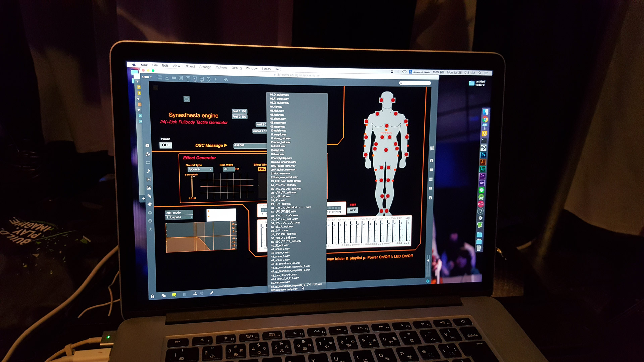Open the 100% zoom level dropdown
The height and width of the screenshot is (362, 644).
click(147, 77)
